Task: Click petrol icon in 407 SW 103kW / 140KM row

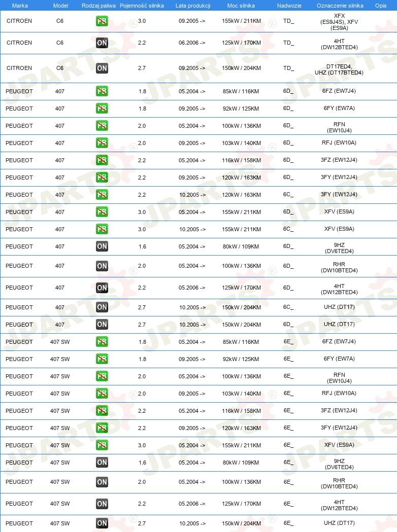Action: click(102, 394)
